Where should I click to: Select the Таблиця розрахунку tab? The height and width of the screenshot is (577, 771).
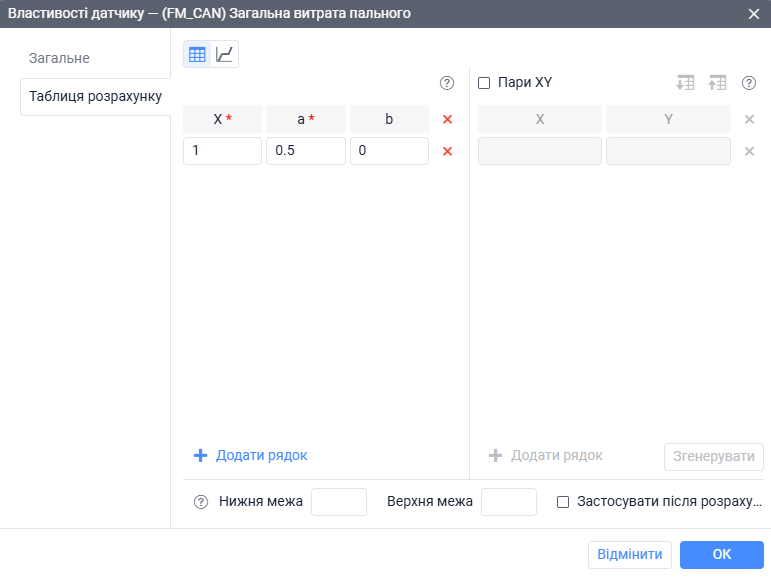[95, 96]
